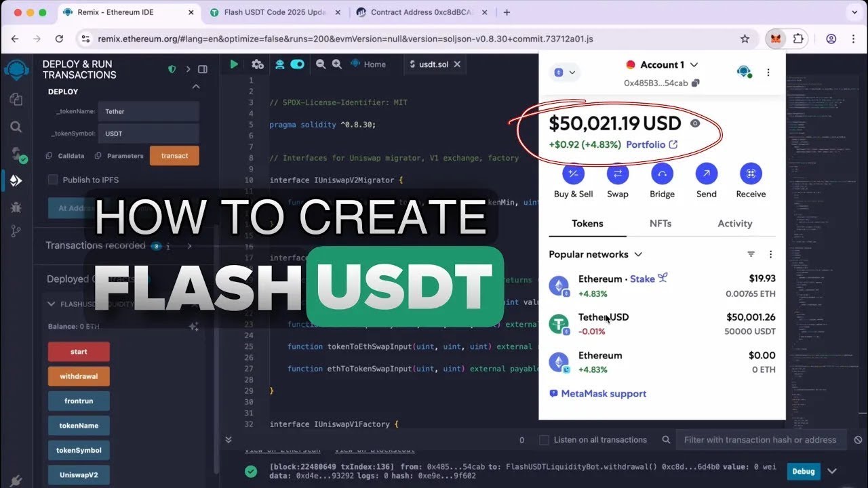Click the red start function button
Viewport: 868px width, 488px height.
79,352
